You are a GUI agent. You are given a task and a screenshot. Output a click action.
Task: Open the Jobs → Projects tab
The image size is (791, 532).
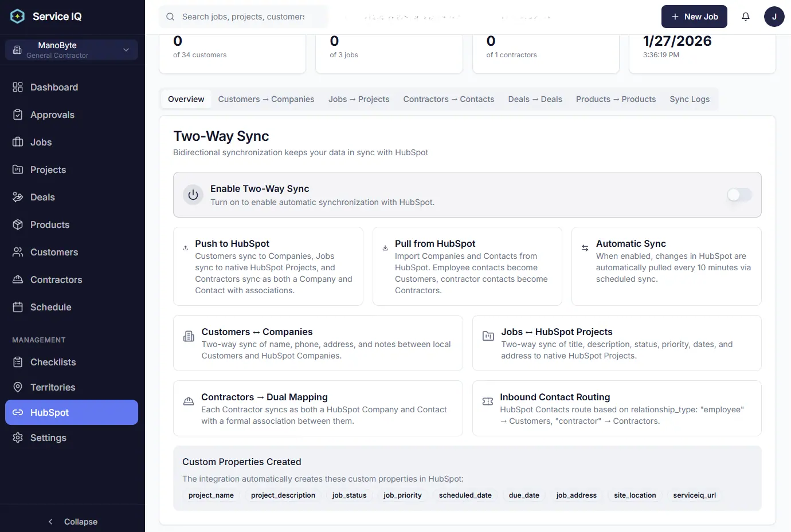click(x=359, y=99)
